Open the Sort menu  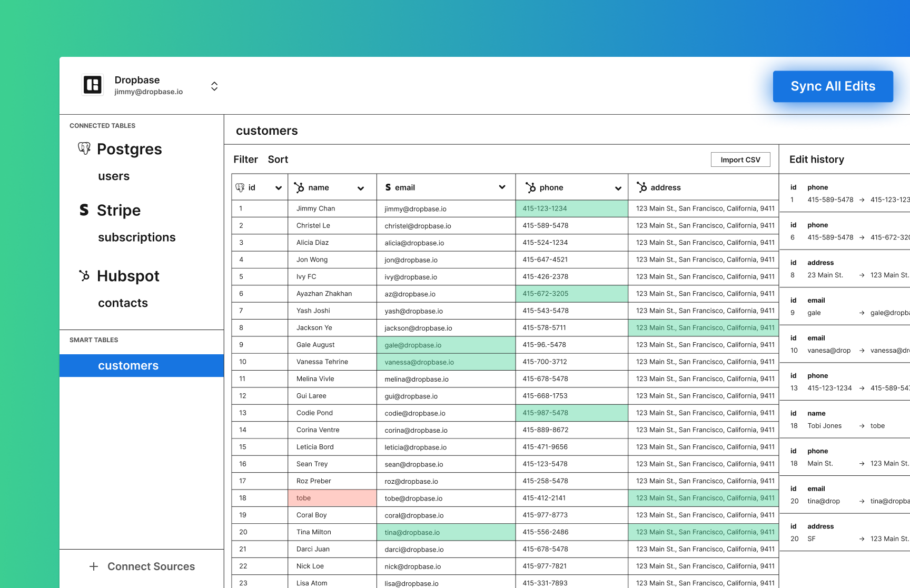pos(278,159)
